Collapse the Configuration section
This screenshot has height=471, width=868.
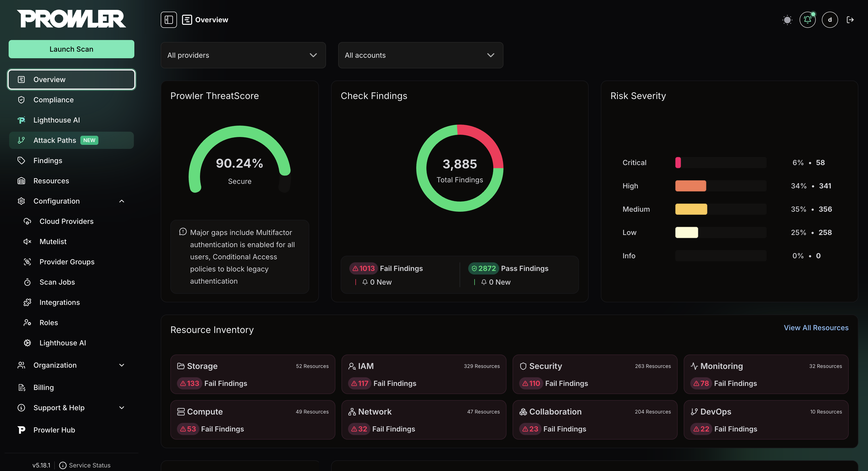point(122,201)
